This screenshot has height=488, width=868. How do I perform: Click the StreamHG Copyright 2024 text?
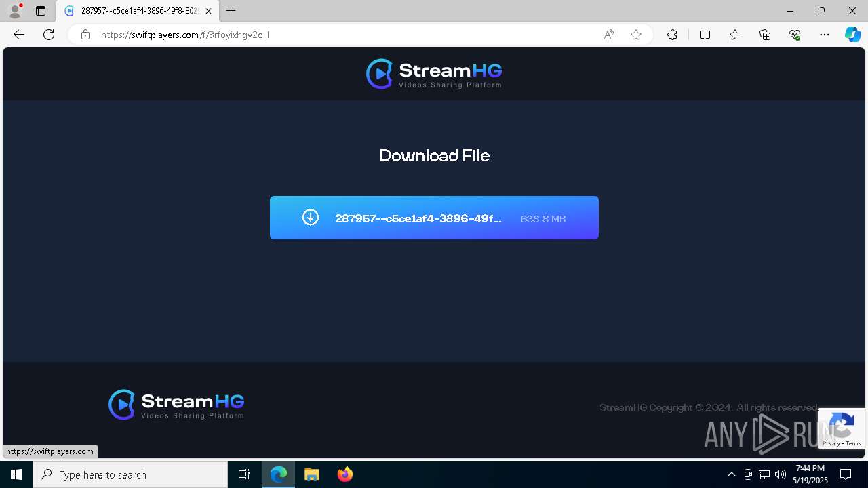(709, 407)
